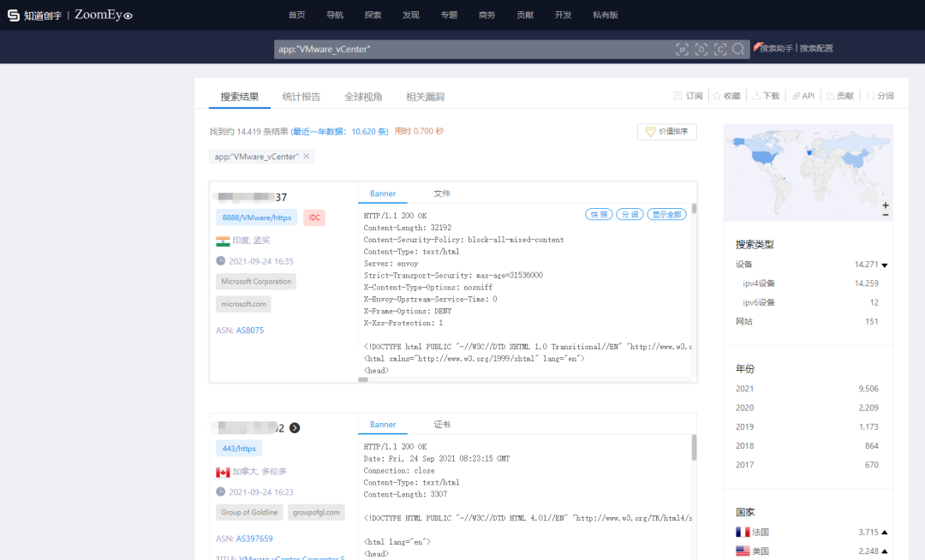Click the world map thumbnail

point(809,173)
